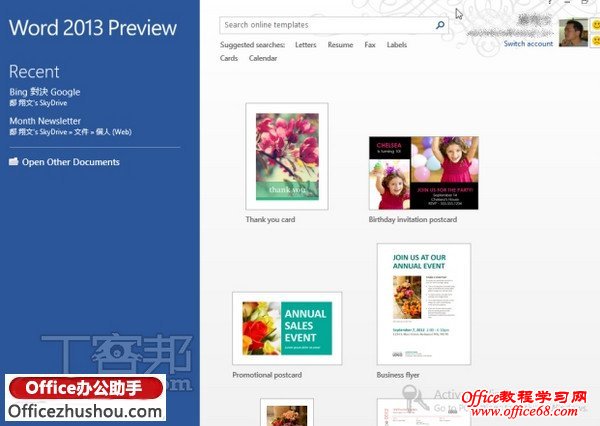
Task: Open recent document Bing 對決 Google
Action: pos(45,92)
